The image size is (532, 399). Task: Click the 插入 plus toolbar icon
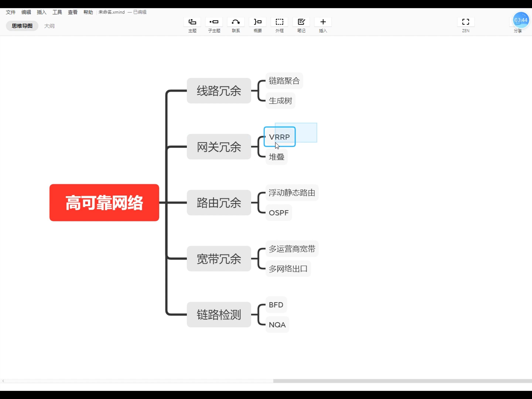[x=323, y=22]
